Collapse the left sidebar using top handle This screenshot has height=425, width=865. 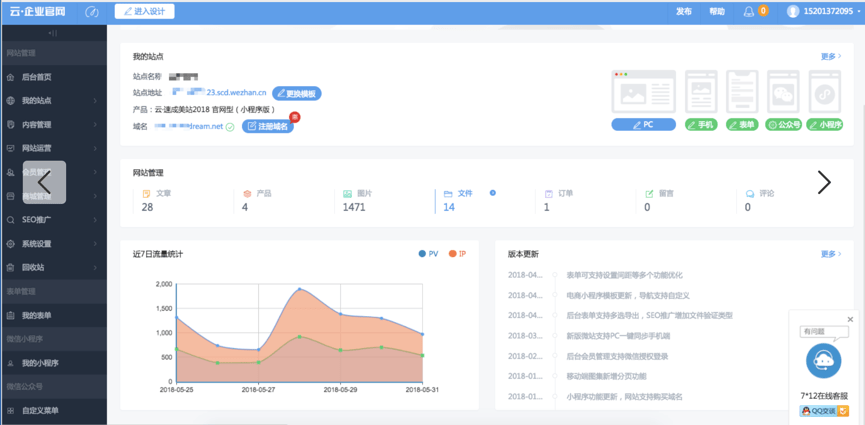(x=53, y=33)
